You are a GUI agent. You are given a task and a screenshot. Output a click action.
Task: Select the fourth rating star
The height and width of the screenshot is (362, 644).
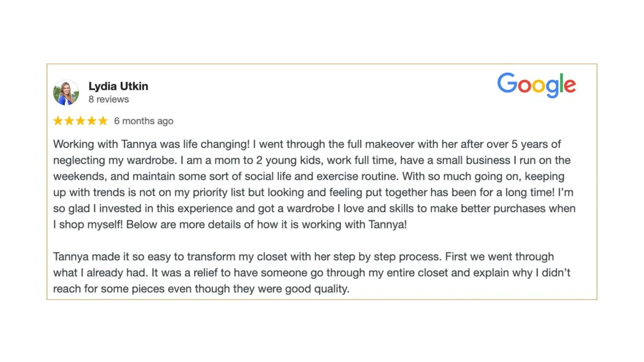pos(92,121)
